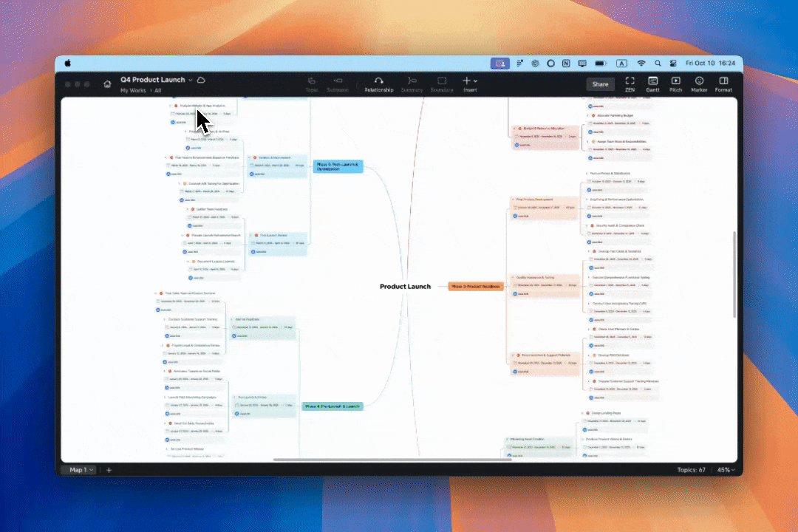This screenshot has width=798, height=532.
Task: Select the Phase 4 Pre-Launch & Launch topic
Action: 332,406
